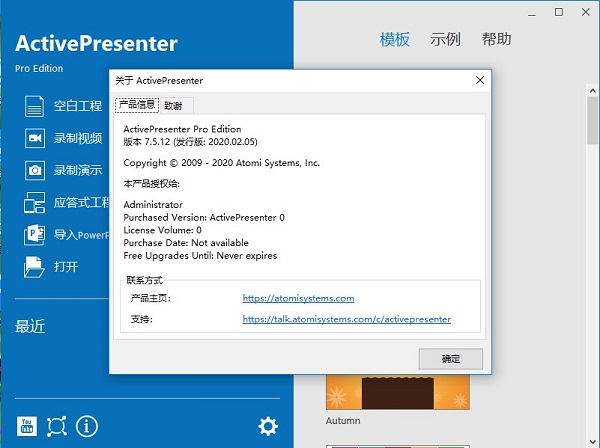Open the talk.atomisystems.com support link
Viewport: 600px width, 448px height.
click(347, 319)
